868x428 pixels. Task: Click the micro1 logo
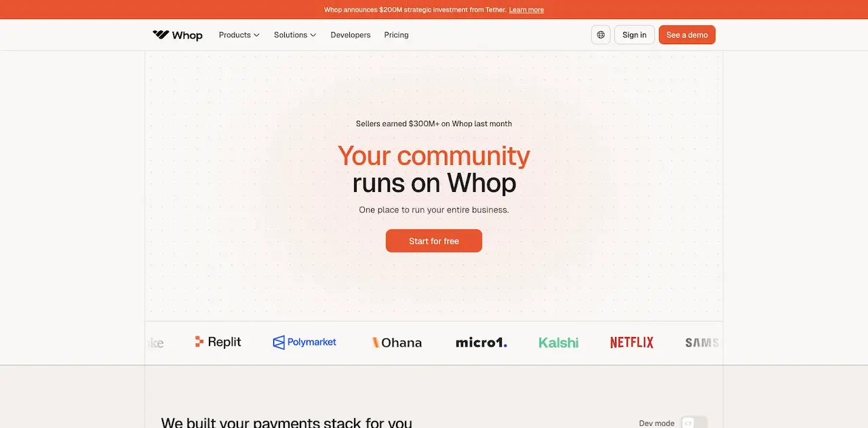tap(481, 343)
